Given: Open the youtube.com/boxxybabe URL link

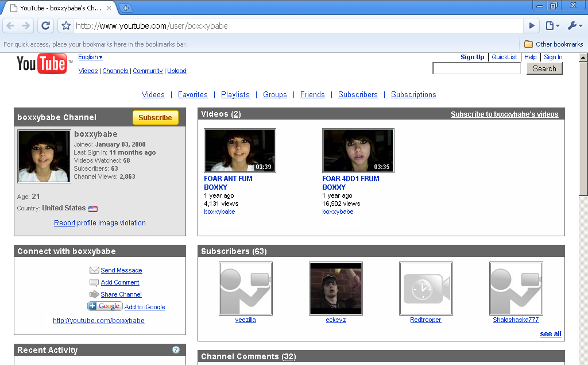Looking at the screenshot, I should click(99, 321).
